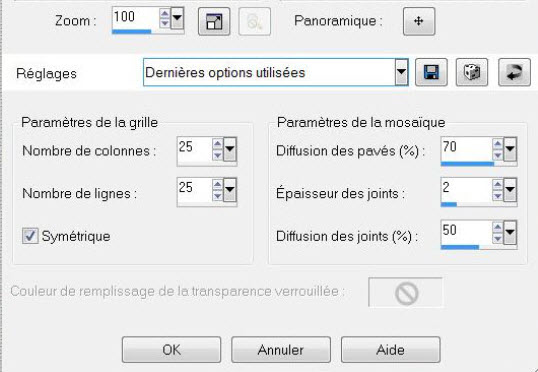Image resolution: width=538 pixels, height=372 pixels.
Task: Open help with Aide button
Action: (390, 350)
